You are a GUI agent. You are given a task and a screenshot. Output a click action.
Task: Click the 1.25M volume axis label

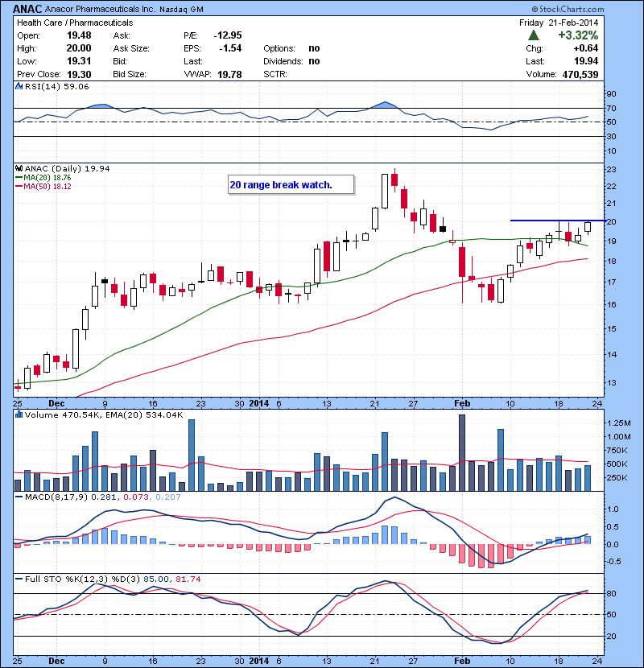click(x=618, y=423)
